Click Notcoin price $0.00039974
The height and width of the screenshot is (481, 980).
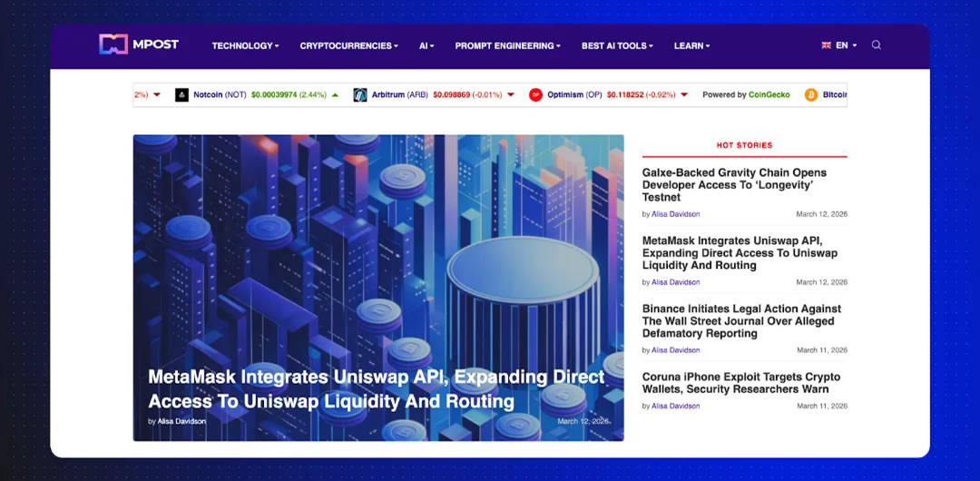pos(274,95)
